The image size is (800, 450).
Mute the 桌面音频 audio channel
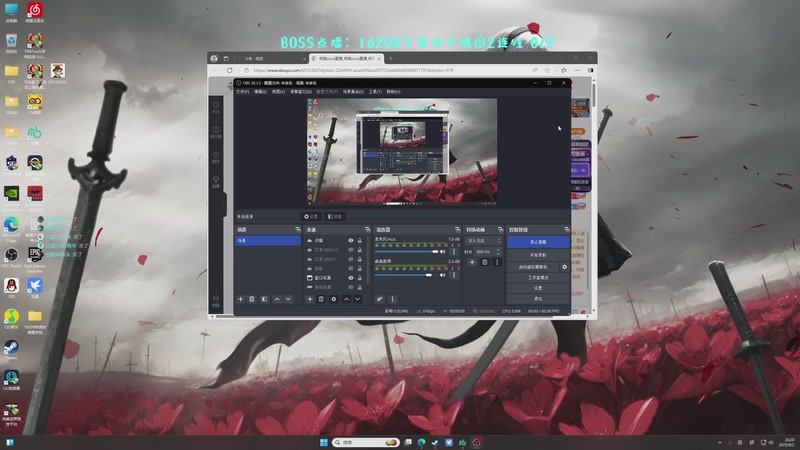pos(442,275)
